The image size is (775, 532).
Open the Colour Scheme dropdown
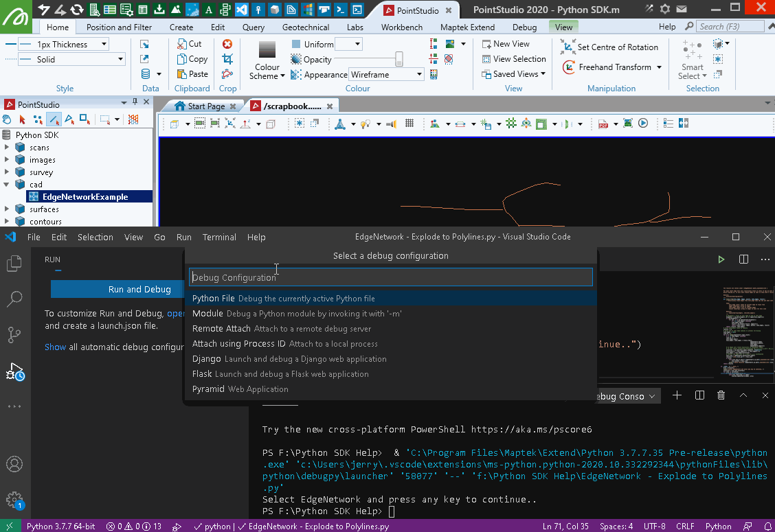(x=267, y=71)
